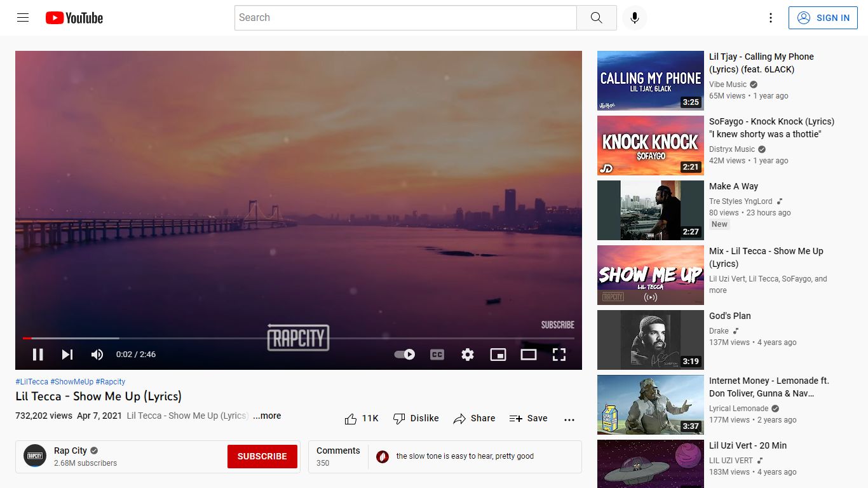
Task: Sign in to YouTube
Action: (823, 18)
